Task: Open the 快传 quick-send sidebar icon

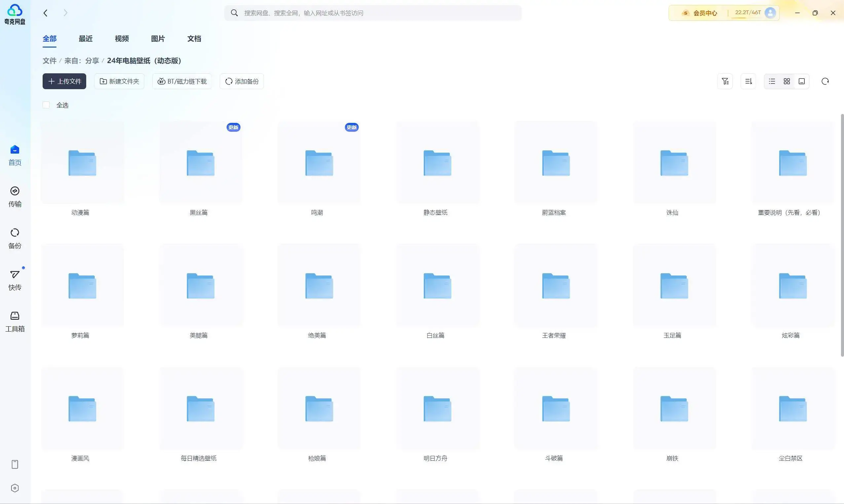Action: [15, 274]
